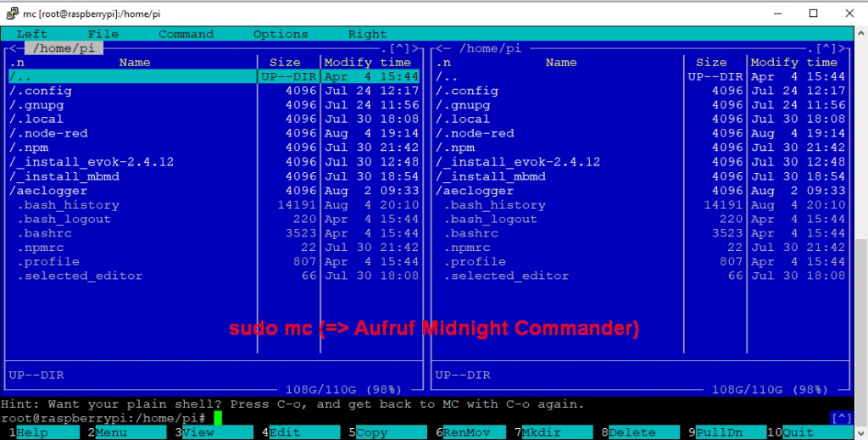868x440 pixels.
Task: Sort right panel by Size column
Action: pyautogui.click(x=711, y=63)
